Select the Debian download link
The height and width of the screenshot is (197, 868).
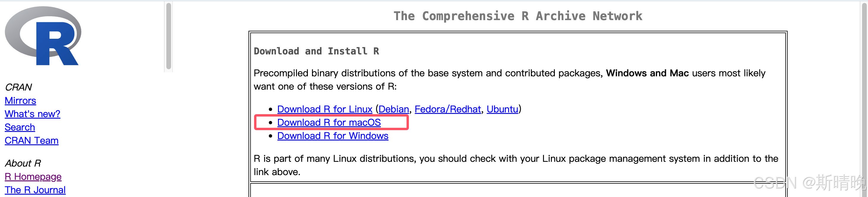click(394, 109)
